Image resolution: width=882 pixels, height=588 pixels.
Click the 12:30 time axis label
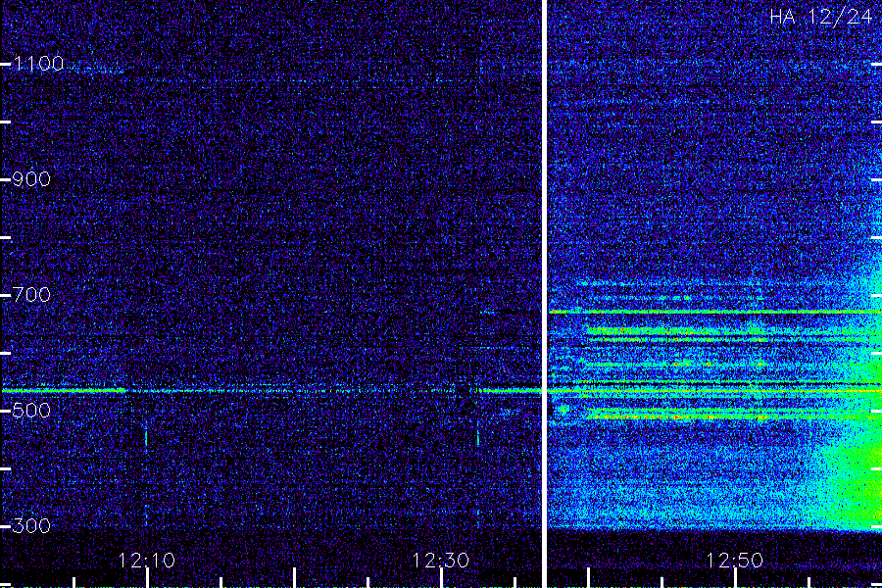[440, 561]
